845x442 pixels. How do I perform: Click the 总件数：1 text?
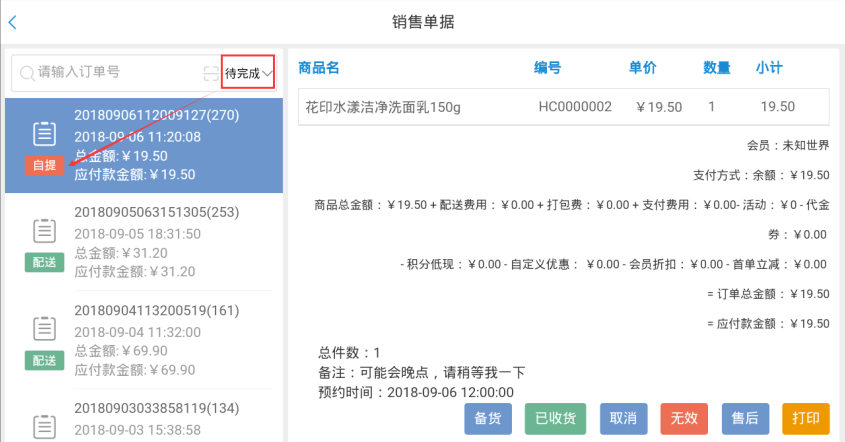349,353
